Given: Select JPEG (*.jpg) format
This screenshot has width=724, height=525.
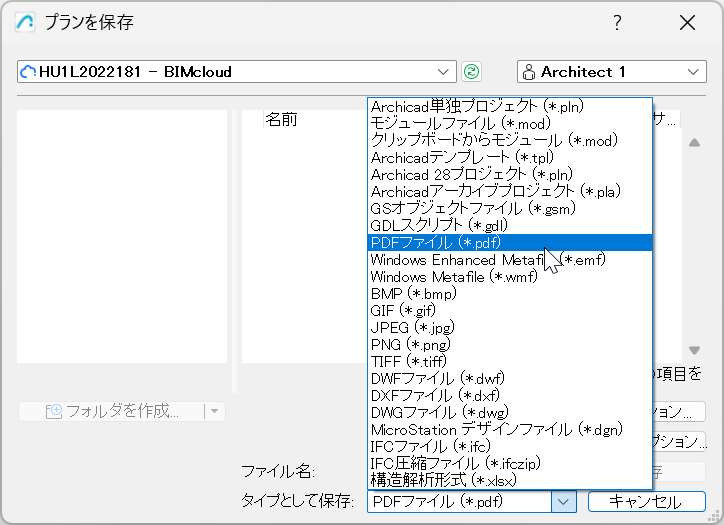Looking at the screenshot, I should tap(510, 327).
